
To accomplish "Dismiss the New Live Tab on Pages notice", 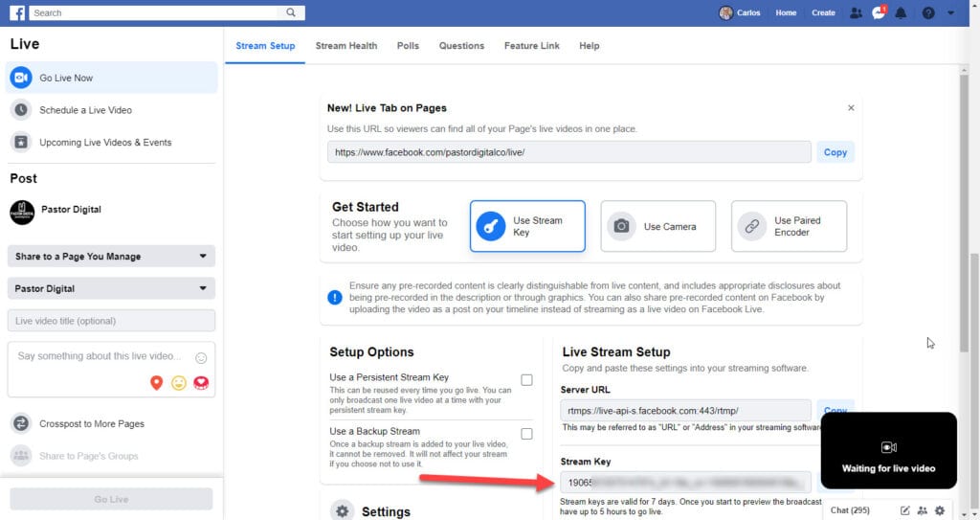I will [851, 107].
